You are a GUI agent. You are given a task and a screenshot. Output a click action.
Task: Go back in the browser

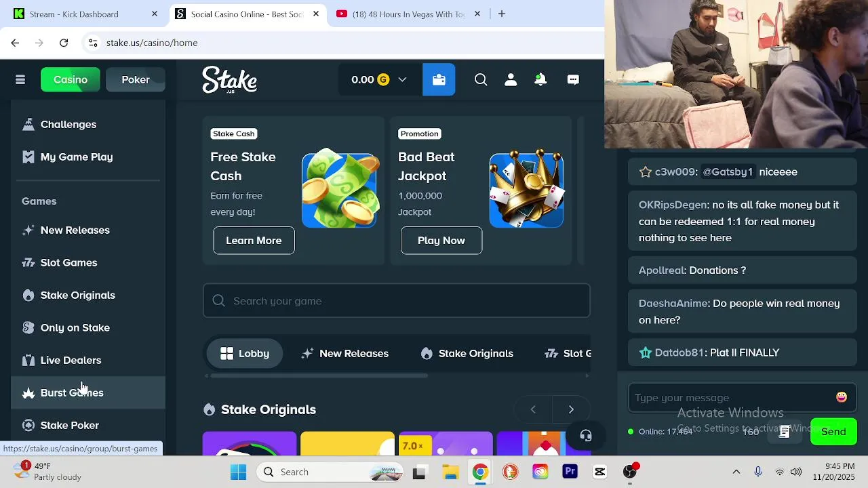point(15,43)
